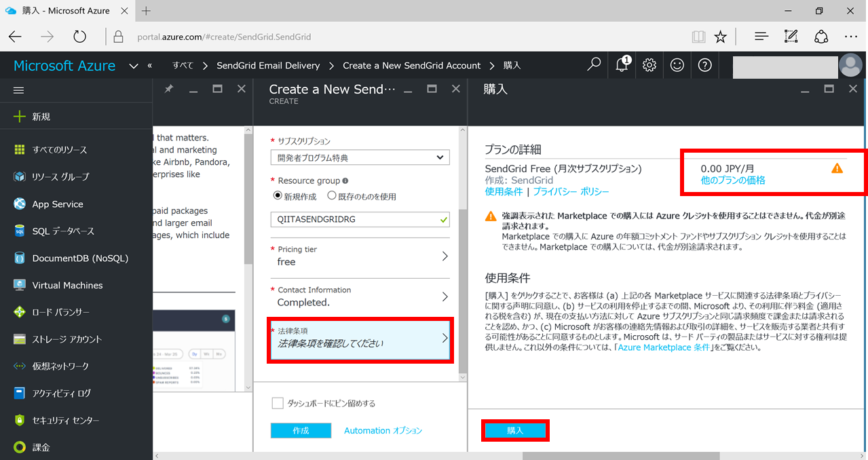The image size is (868, 460).
Task: Check ダッシュボードにピン留めする checkbox
Action: click(277, 403)
